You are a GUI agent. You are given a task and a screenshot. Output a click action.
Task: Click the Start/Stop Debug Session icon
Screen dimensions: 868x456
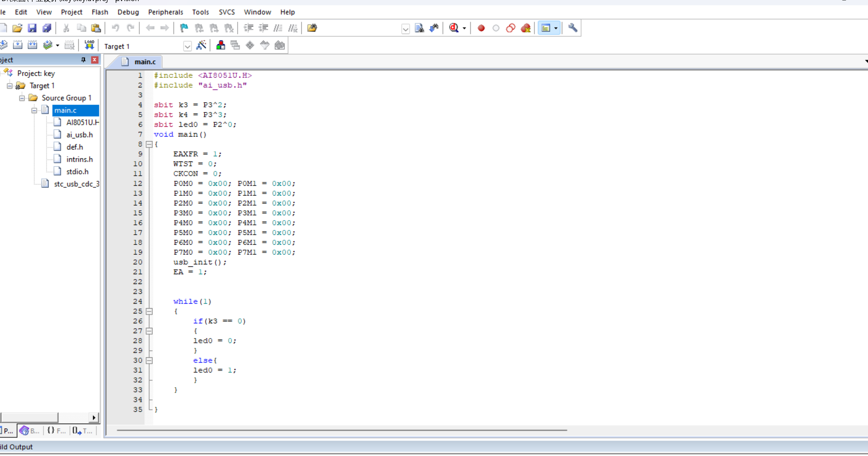pos(454,28)
